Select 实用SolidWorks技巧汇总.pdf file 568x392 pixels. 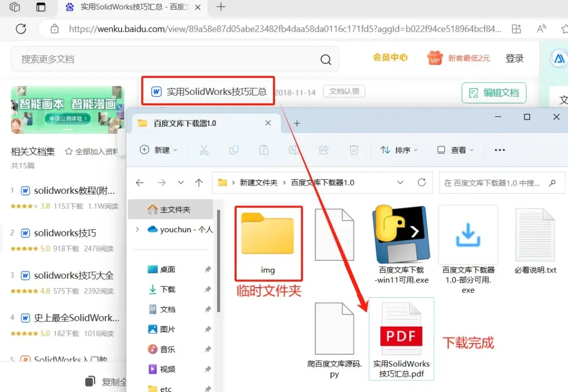pyautogui.click(x=401, y=339)
